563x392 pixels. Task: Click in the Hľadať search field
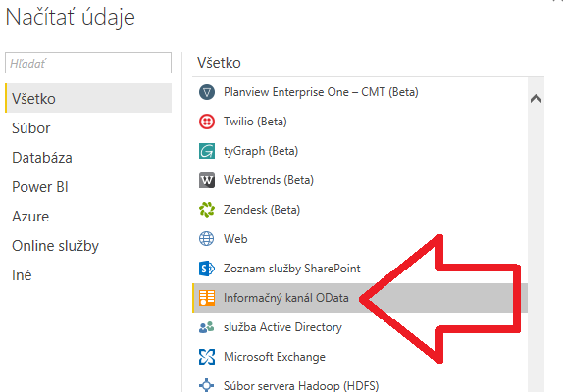coord(88,63)
